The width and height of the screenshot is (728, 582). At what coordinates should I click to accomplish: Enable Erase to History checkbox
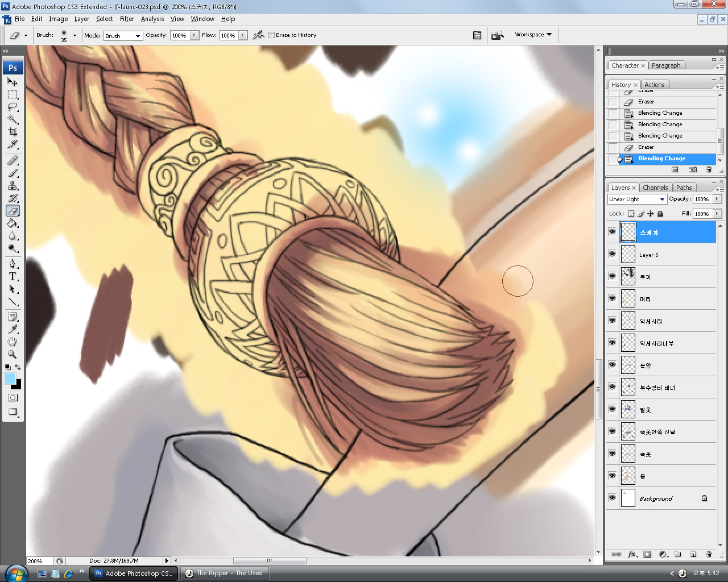[x=272, y=35]
